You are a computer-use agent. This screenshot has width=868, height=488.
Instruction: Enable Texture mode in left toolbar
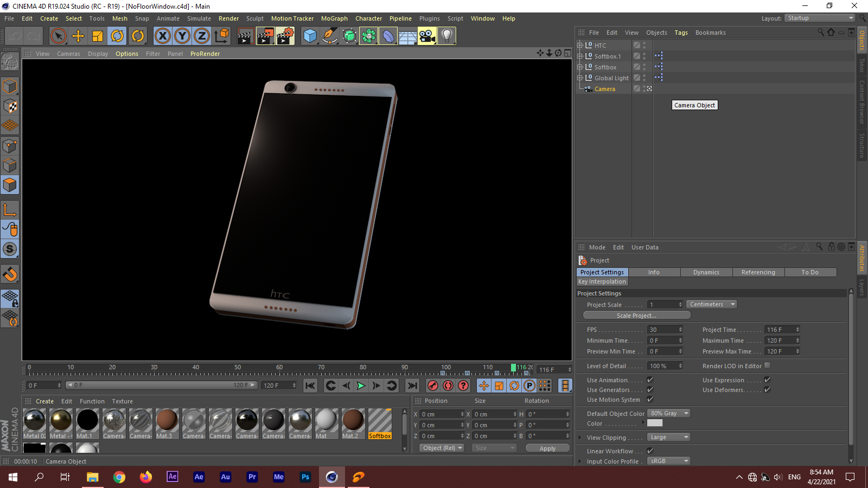point(10,106)
